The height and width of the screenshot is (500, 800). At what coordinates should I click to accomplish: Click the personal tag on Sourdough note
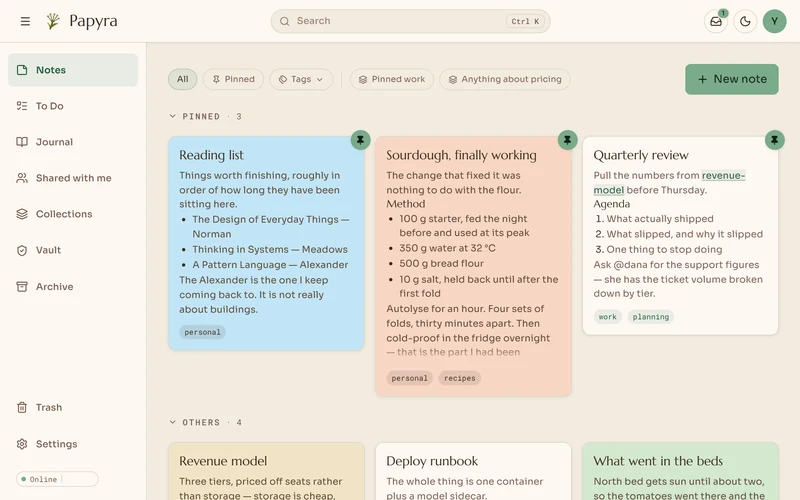pyautogui.click(x=410, y=378)
